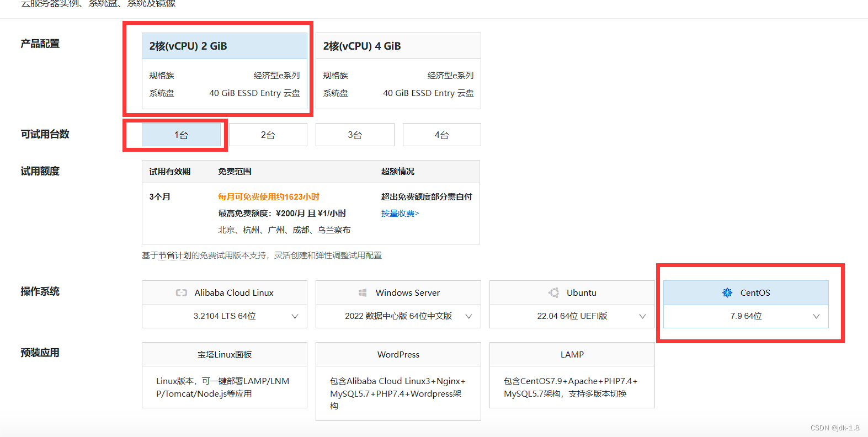Open the CentOS 7.9 64位 version dropdown
Image resolution: width=868 pixels, height=437 pixels.
coord(745,316)
